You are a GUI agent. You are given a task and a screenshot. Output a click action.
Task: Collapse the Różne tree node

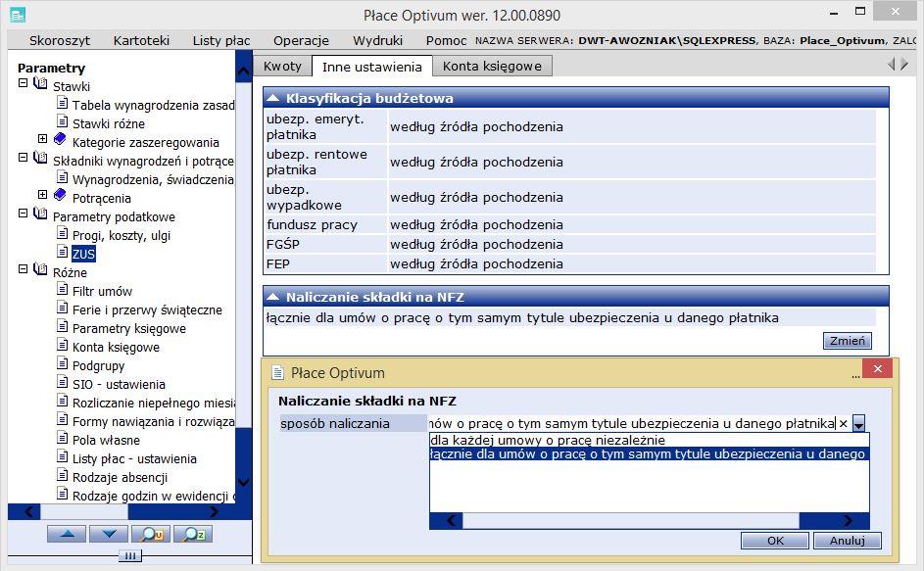[x=23, y=269]
